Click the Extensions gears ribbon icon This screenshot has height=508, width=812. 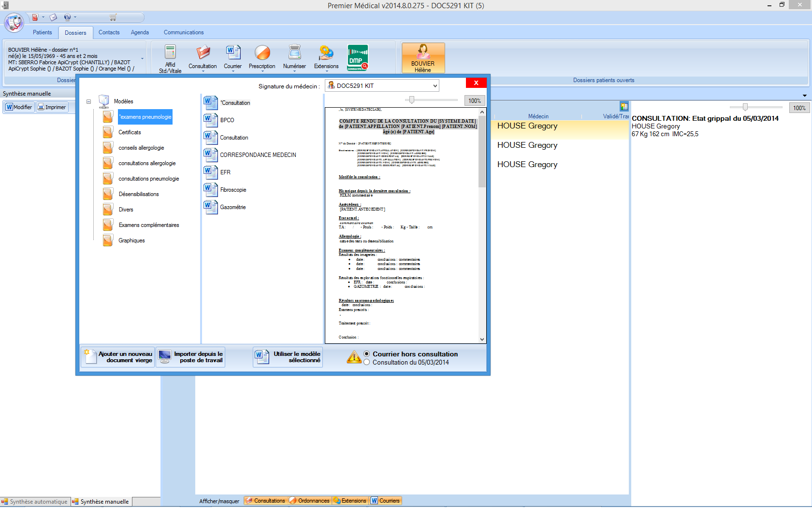[326, 52]
